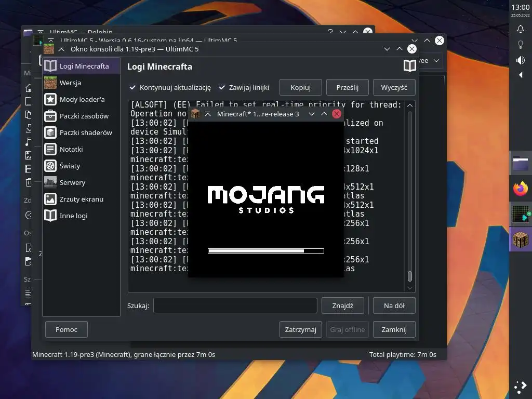Maximize the console window via up chevron
This screenshot has height=399, width=532.
(x=400, y=49)
